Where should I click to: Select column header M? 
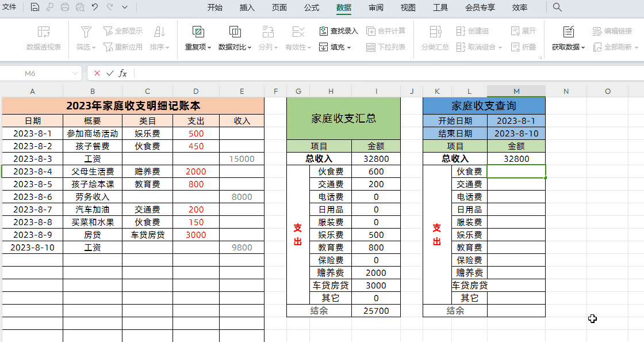[x=516, y=91]
